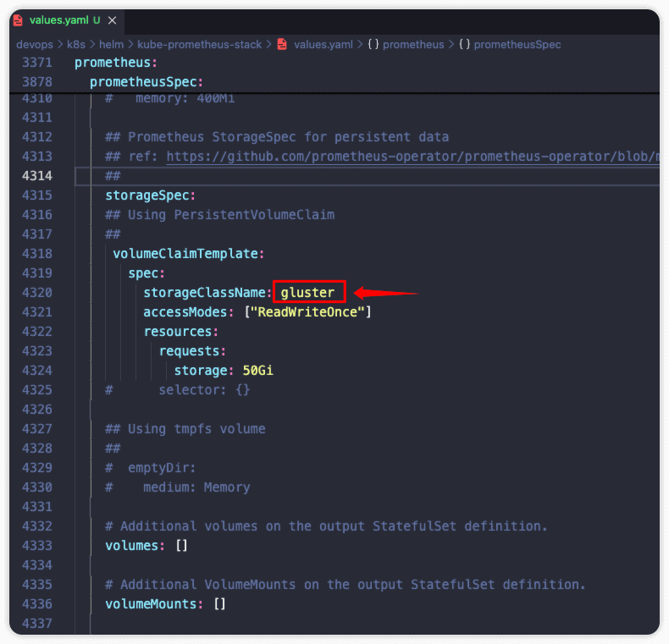
Task: Click line number 4320 in the gutter
Action: (37, 293)
